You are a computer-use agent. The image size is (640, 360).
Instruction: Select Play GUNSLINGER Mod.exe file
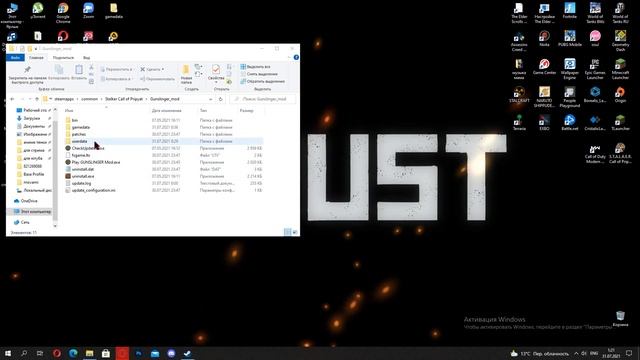(163, 162)
